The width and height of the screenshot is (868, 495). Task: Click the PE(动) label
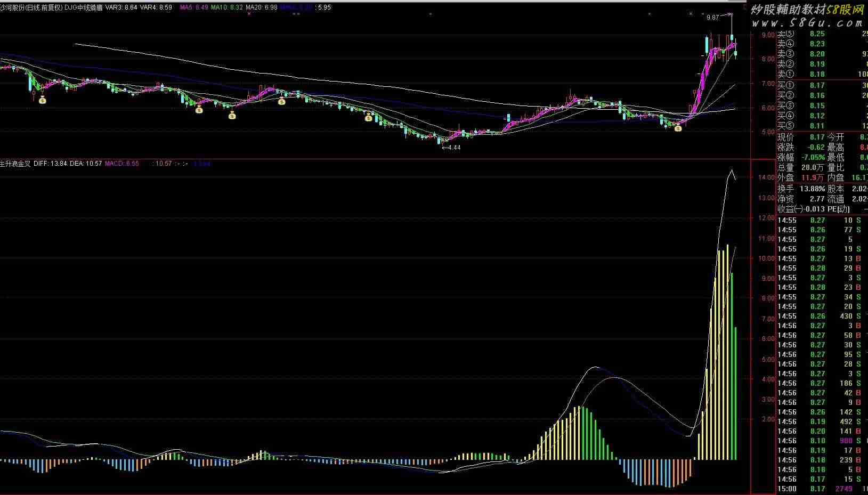tap(839, 209)
